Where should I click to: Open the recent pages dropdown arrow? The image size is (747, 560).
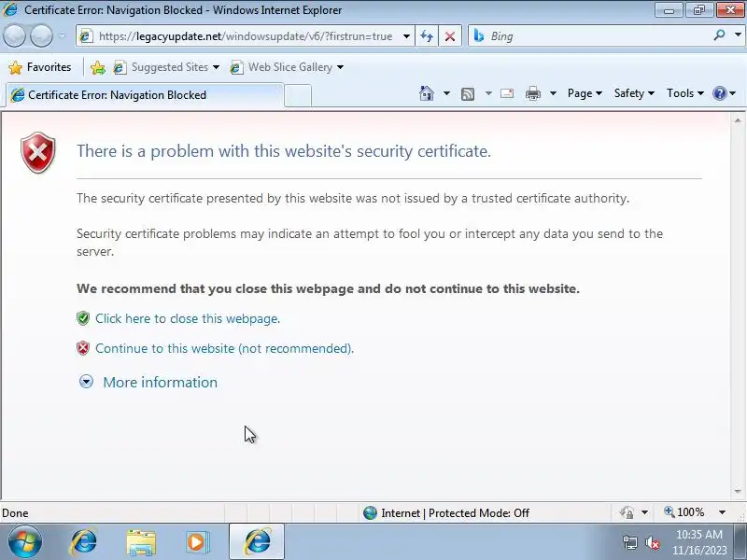(x=63, y=35)
